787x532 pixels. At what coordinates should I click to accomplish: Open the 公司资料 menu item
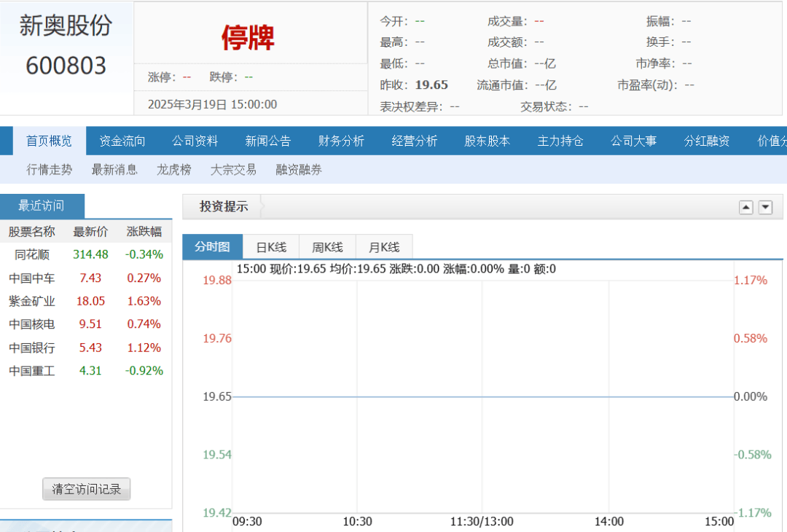click(195, 141)
